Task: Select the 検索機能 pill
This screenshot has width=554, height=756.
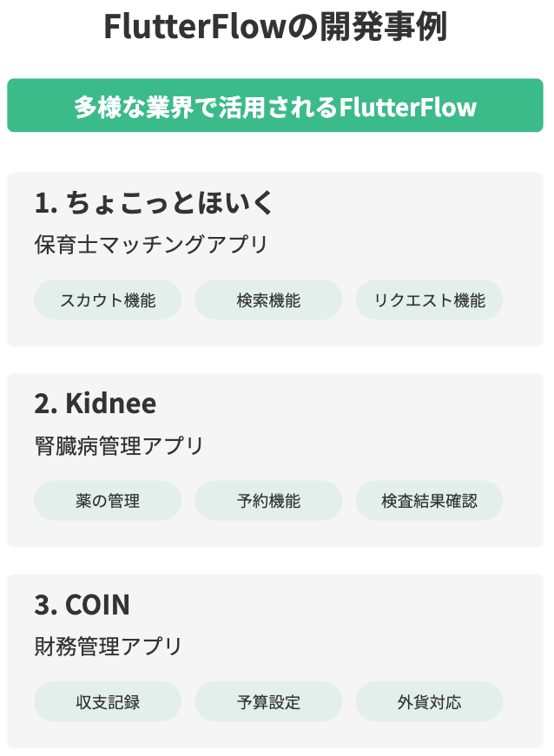Action: [x=268, y=299]
